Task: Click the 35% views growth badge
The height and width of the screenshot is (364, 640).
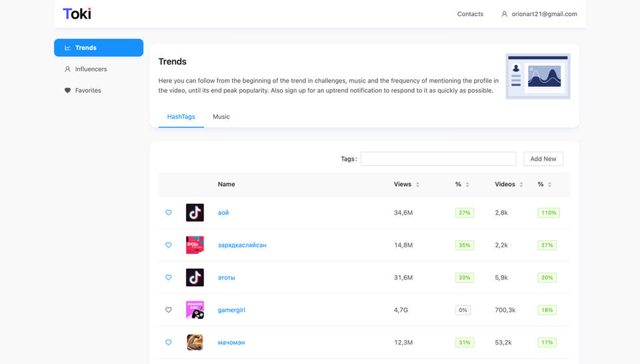Action: pos(465,245)
